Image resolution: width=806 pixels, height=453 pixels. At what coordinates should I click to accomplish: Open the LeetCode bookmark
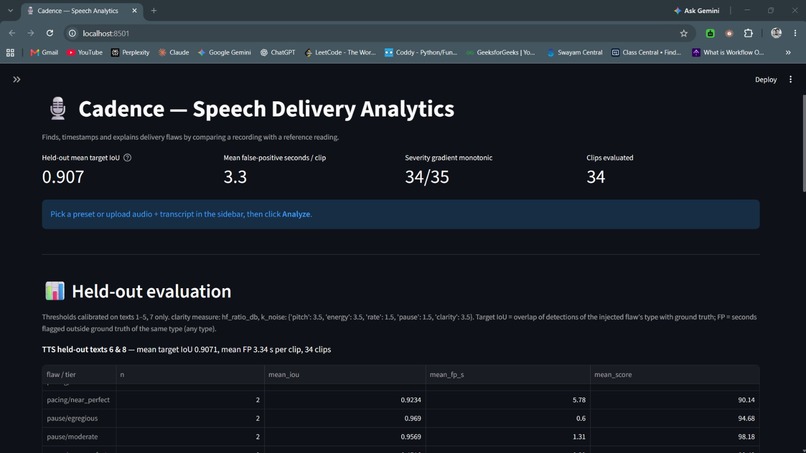click(x=340, y=52)
